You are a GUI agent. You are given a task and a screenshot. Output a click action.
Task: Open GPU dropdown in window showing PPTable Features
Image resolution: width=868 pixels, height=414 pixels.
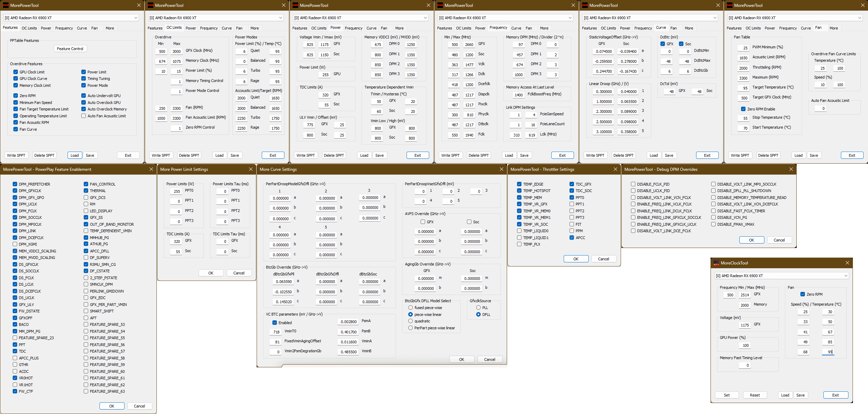[x=71, y=18]
